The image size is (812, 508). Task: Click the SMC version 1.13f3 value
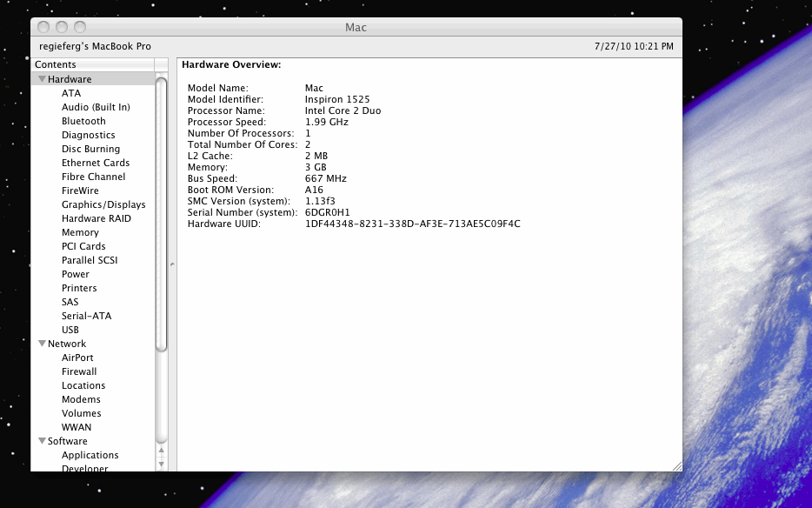coord(320,201)
